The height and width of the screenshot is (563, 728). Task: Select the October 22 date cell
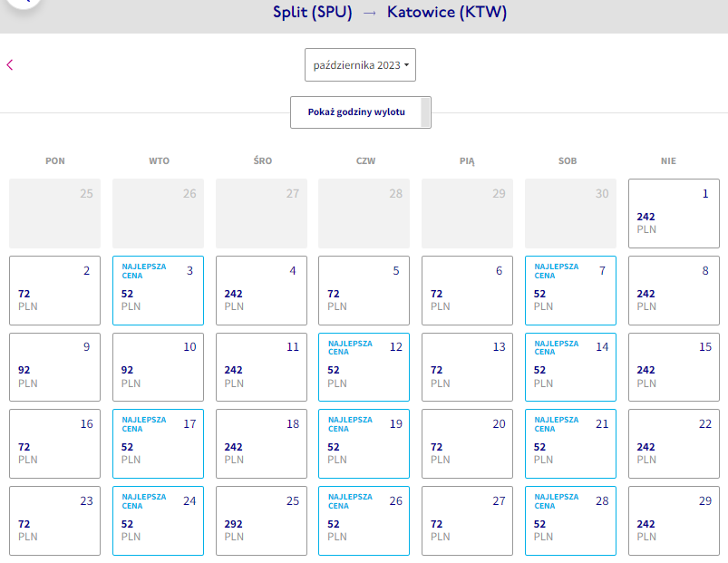674,443
